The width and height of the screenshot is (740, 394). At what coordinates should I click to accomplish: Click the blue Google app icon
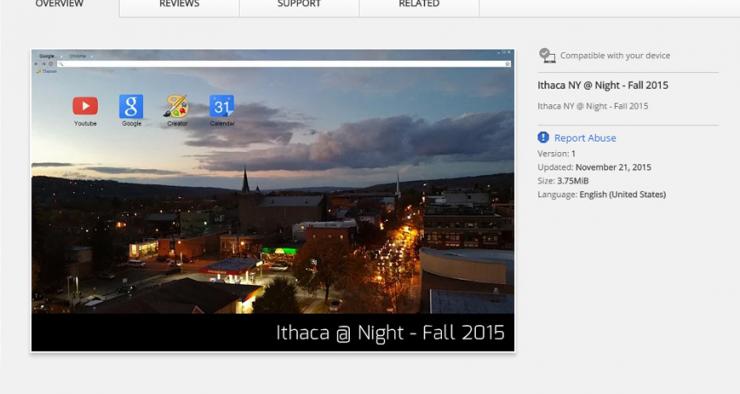click(131, 107)
